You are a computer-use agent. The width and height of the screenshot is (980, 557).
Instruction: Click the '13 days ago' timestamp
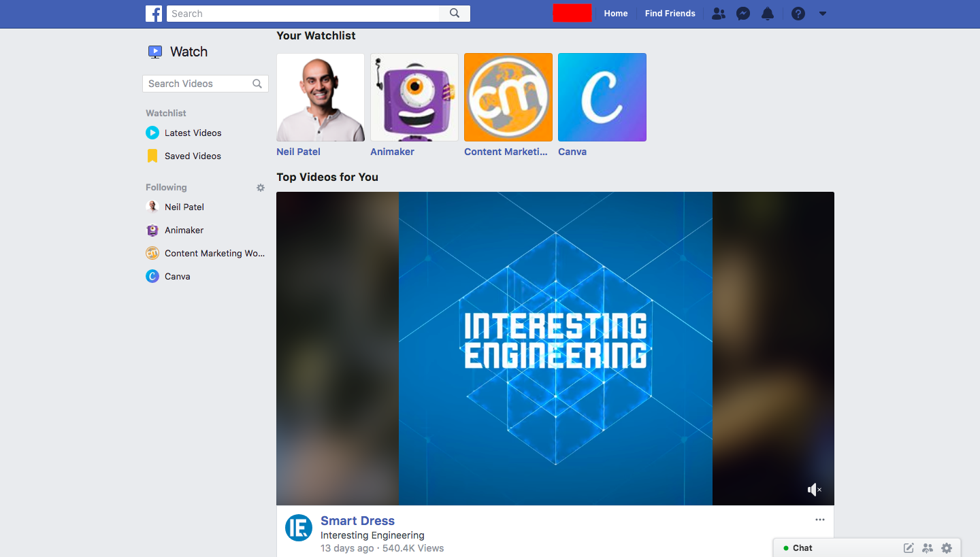coord(347,548)
